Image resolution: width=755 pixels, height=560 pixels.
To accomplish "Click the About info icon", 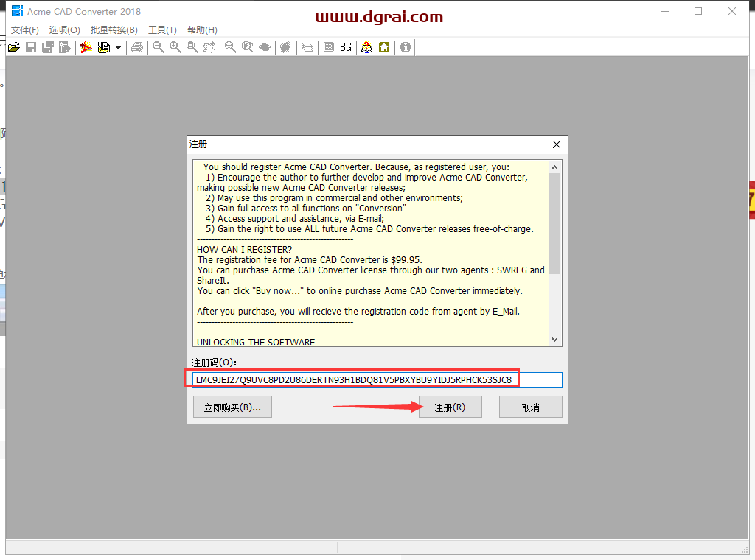I will (x=406, y=47).
